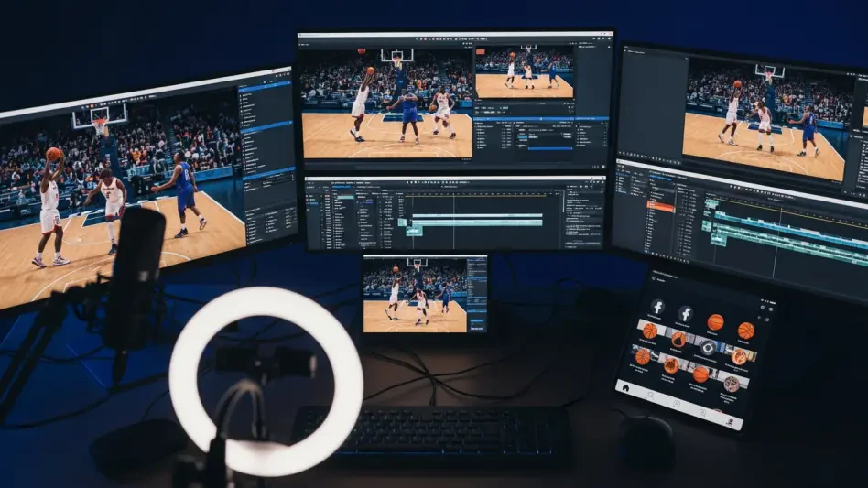Select the smaller secondary preview on center monitor
This screenshot has width=868, height=488.
coord(525,72)
